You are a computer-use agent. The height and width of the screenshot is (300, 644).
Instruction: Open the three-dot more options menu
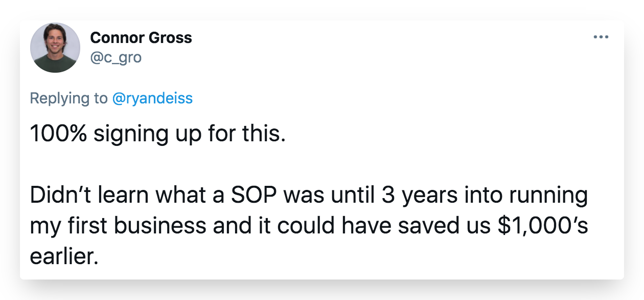tap(601, 37)
